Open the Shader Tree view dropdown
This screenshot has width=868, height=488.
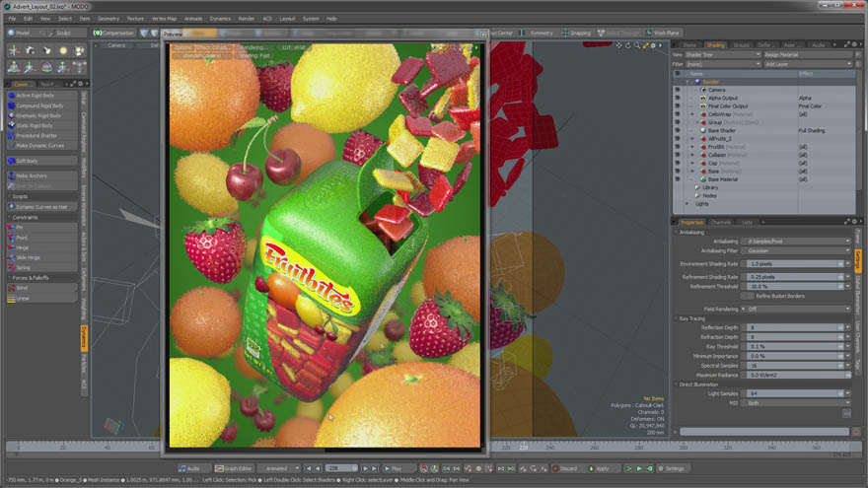tap(723, 55)
